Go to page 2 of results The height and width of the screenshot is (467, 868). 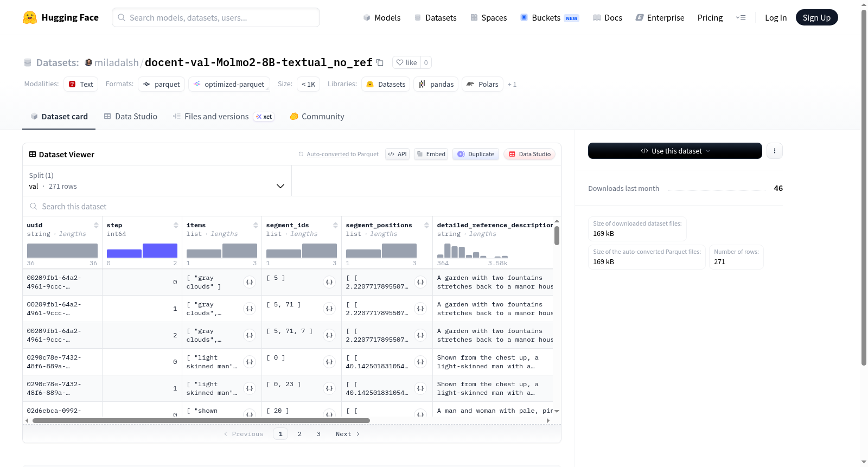point(299,434)
